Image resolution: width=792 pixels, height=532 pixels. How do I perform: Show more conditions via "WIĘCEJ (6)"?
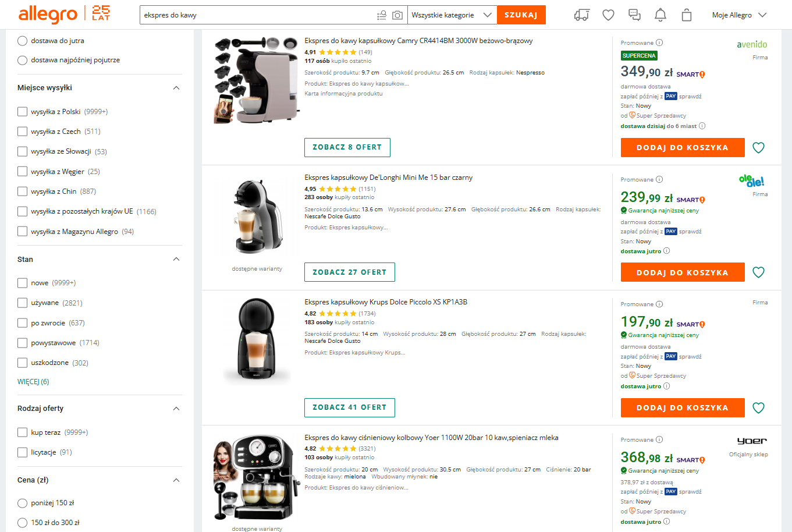(x=33, y=382)
